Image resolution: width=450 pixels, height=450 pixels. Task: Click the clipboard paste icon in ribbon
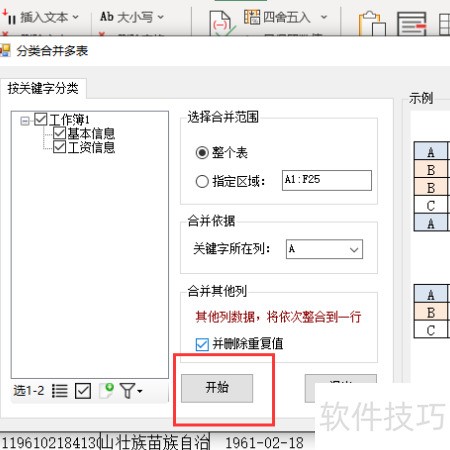(372, 23)
